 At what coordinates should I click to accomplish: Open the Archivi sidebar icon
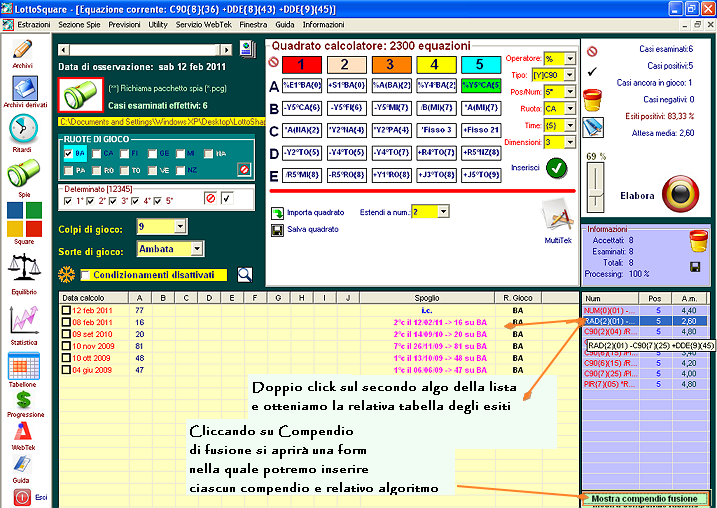pyautogui.click(x=22, y=49)
